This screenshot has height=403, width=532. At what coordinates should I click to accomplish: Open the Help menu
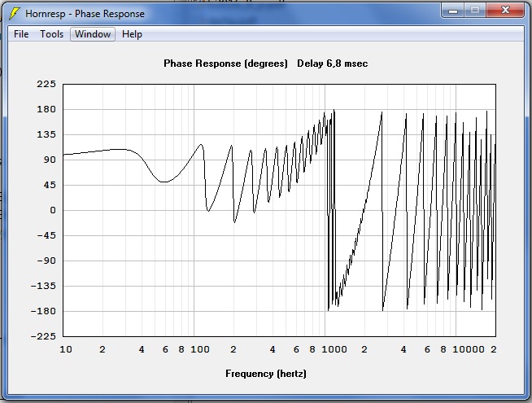coord(132,34)
